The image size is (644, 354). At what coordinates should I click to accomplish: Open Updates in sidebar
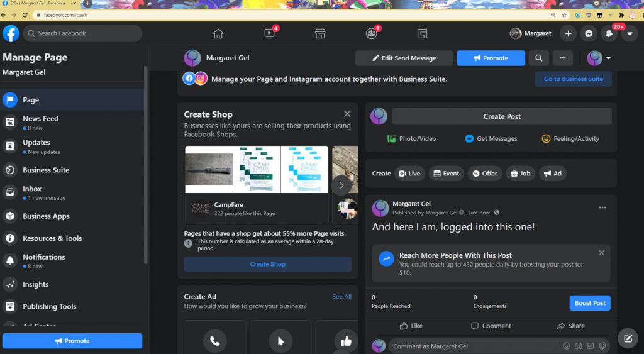coord(72,147)
